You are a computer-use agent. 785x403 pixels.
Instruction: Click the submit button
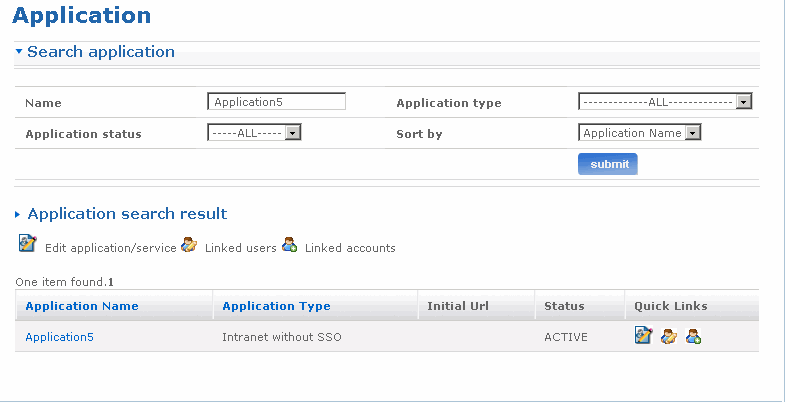click(608, 164)
